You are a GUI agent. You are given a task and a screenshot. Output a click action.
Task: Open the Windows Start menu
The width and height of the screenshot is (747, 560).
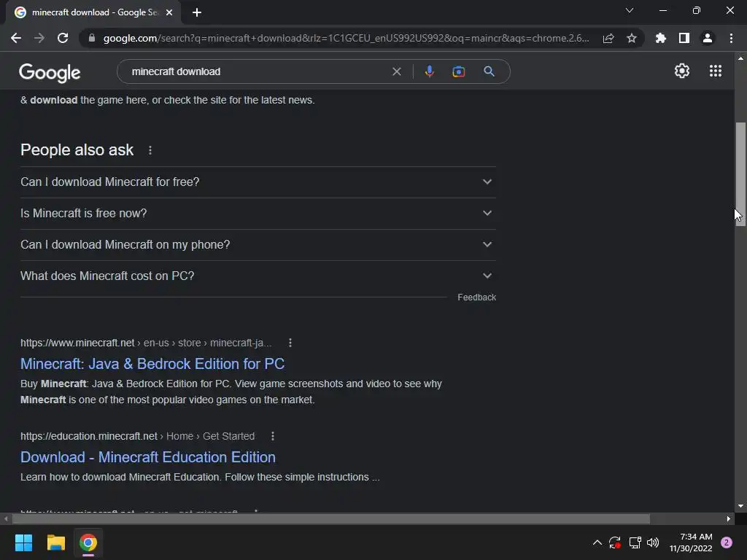pyautogui.click(x=23, y=542)
